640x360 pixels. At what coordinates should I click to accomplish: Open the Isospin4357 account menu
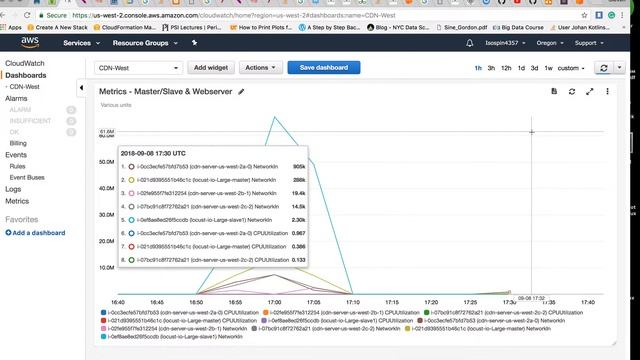pyautogui.click(x=505, y=43)
